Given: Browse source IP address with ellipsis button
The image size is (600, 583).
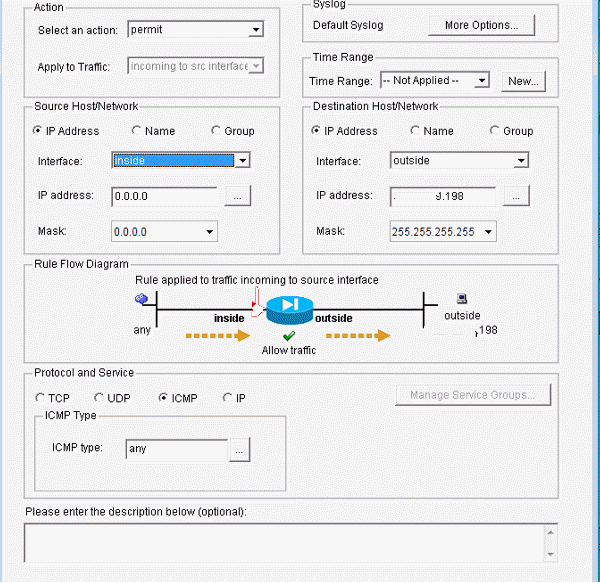Looking at the screenshot, I should (x=238, y=196).
